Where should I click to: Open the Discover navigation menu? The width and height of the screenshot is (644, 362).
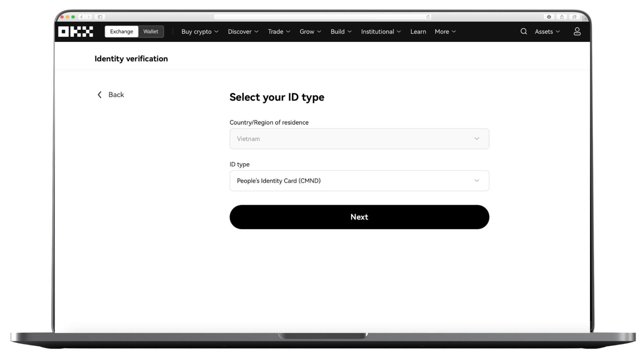pos(243,32)
